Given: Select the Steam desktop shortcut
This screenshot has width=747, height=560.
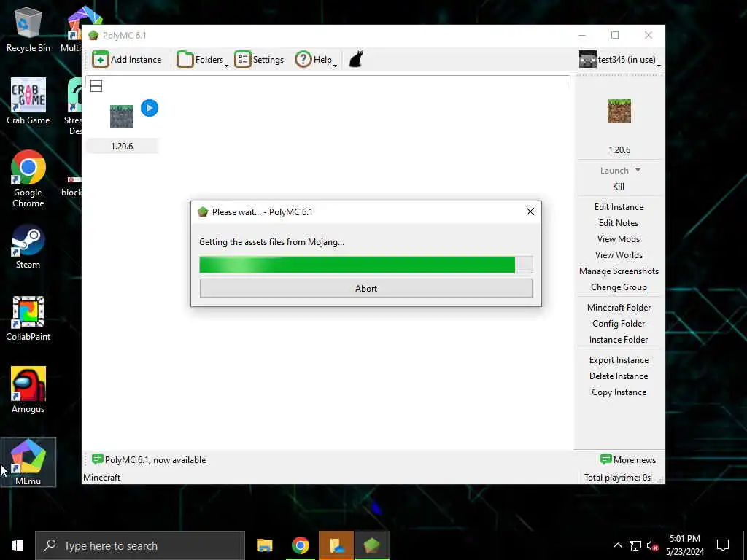Looking at the screenshot, I should 28,246.
